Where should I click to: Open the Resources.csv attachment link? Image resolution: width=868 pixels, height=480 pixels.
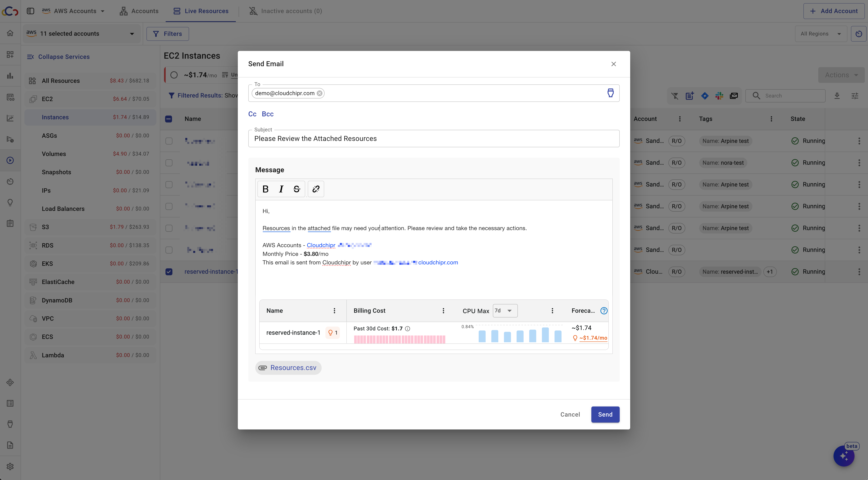point(293,368)
